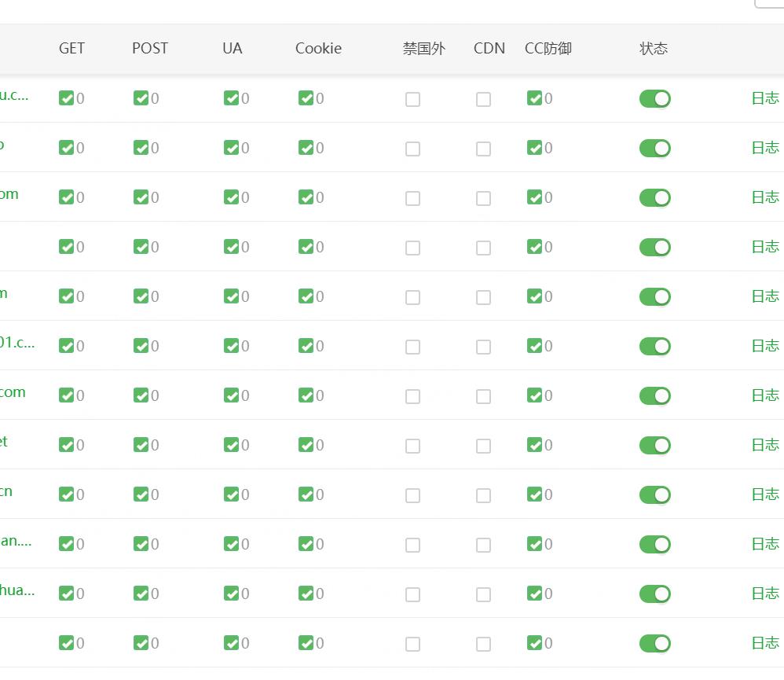Show 日志 for the 'cn' site

(x=765, y=494)
